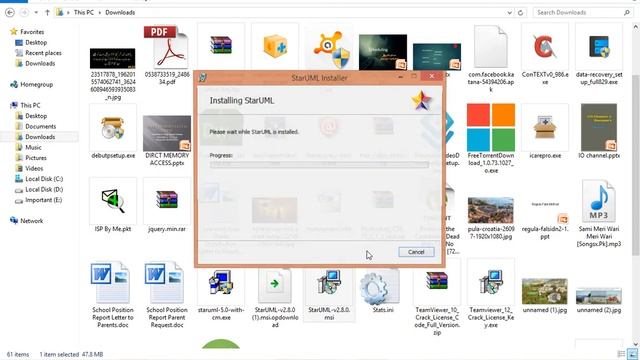640x360 pixels.
Task: Switch to details view icon
Action: pyautogui.click(x=621, y=354)
